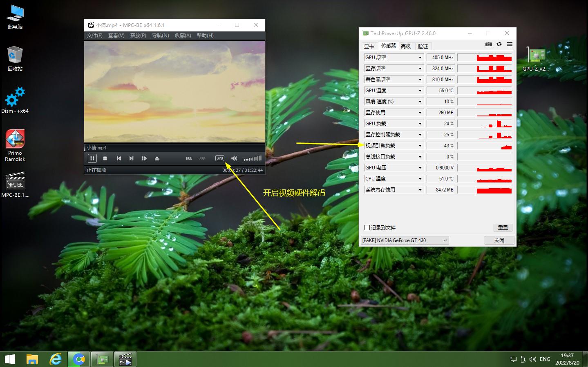Expand the 着色器频率 sensor dropdown
Viewport: 588px width, 367px height.
coord(420,80)
